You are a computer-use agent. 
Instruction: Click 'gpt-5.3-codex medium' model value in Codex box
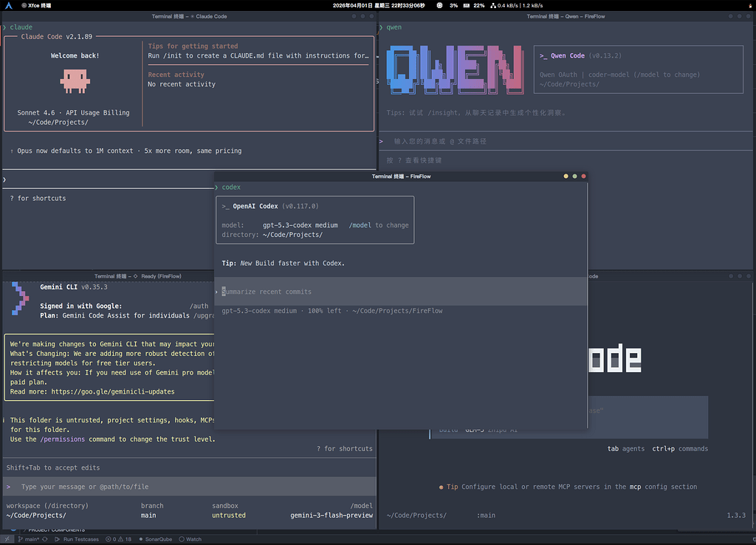(x=300, y=224)
